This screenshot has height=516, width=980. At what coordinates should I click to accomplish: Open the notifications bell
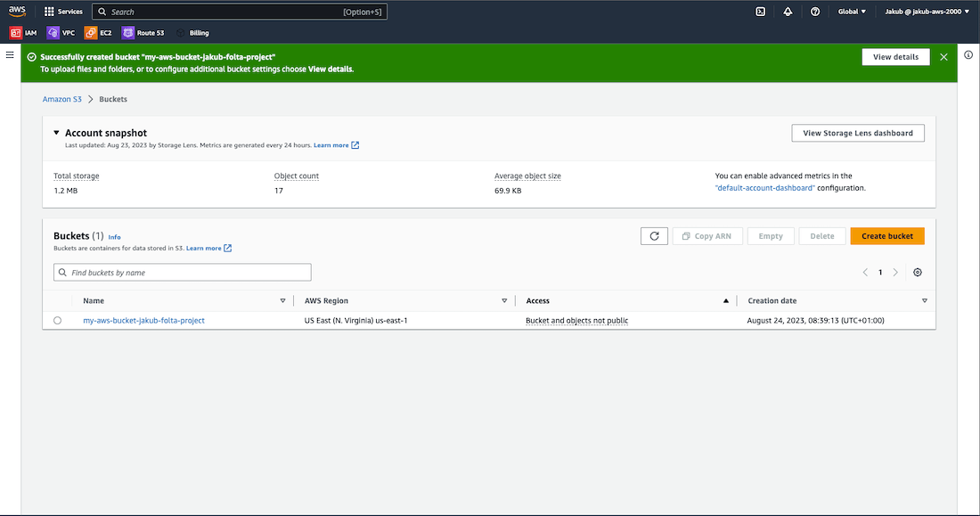[x=788, y=12]
